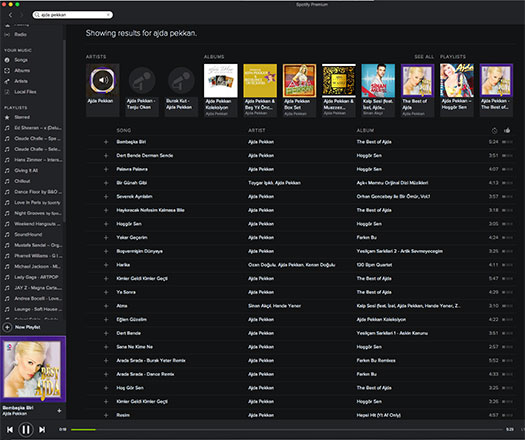Add Severek Ayrılalım with its plus icon
Image resolution: width=525 pixels, height=440 pixels.
pos(106,197)
